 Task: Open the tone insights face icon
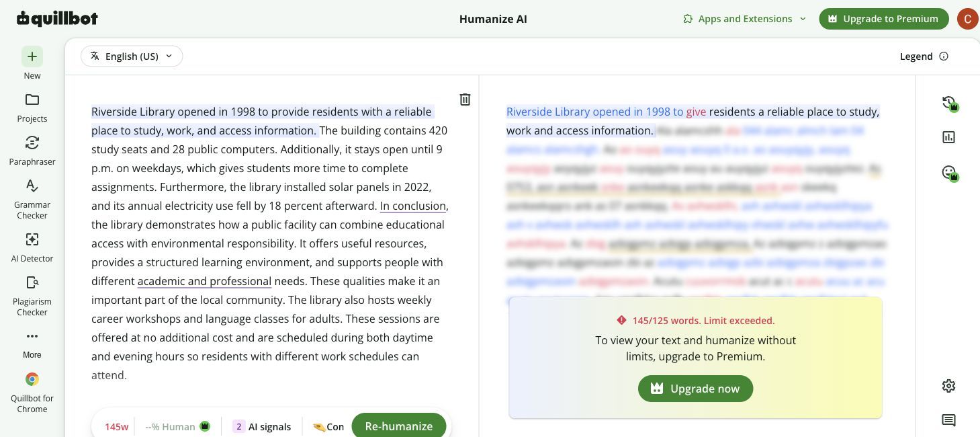[x=949, y=173]
